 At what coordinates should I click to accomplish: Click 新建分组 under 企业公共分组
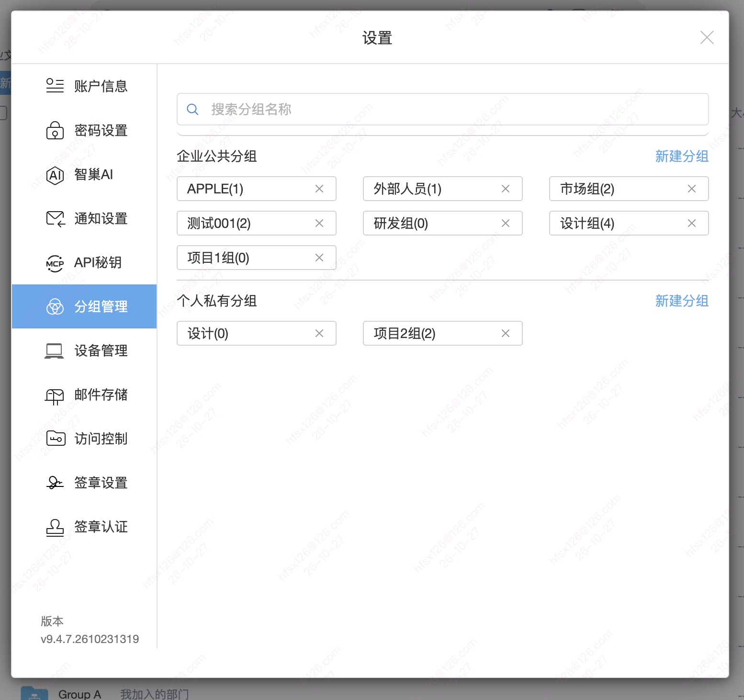(682, 156)
